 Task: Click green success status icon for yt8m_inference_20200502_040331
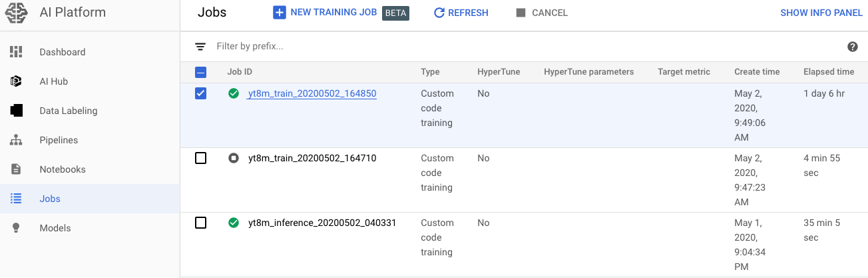tap(234, 223)
